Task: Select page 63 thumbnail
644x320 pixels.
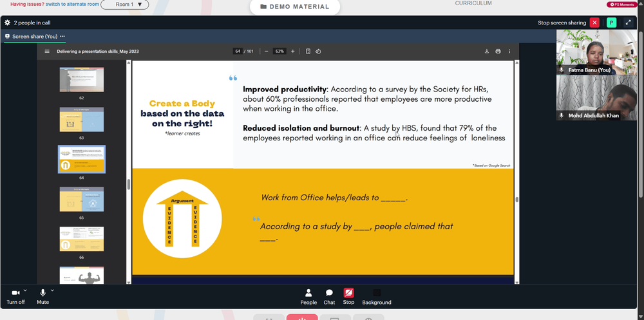Action: [82, 120]
